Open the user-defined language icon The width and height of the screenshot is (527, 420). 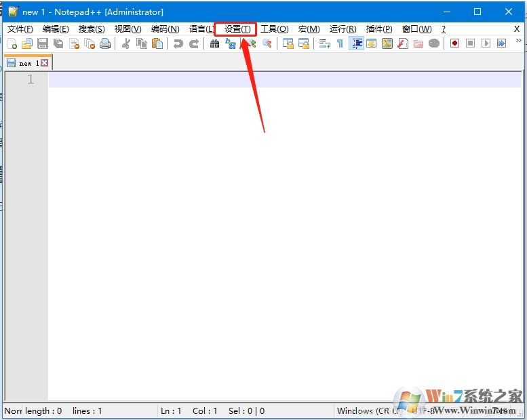coord(372,43)
